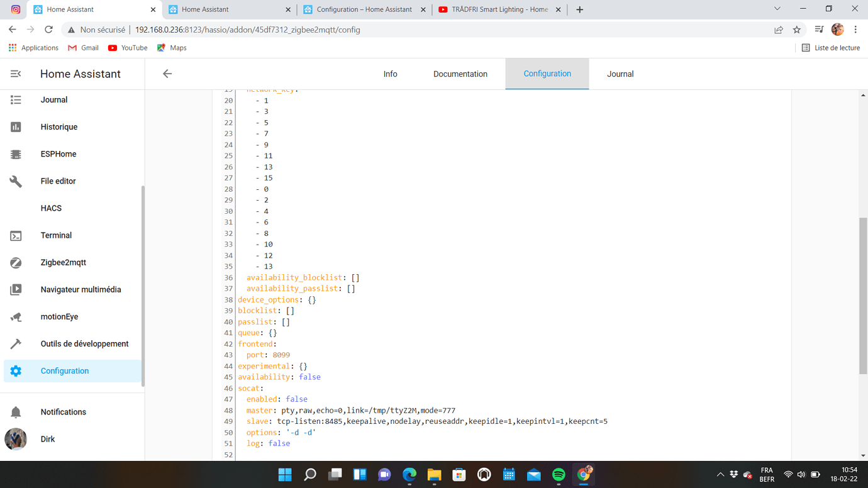The image size is (868, 488).
Task: Show hidden system tray icons
Action: tap(720, 474)
